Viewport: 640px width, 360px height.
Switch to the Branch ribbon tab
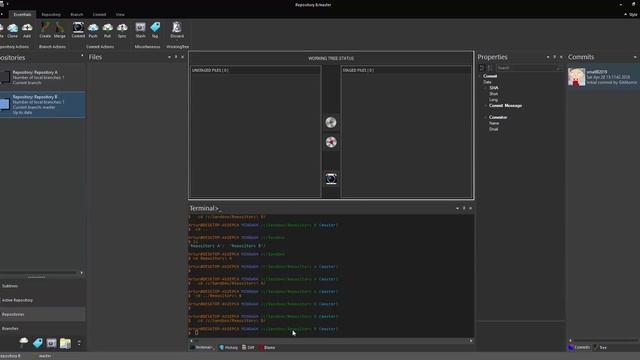coord(77,14)
